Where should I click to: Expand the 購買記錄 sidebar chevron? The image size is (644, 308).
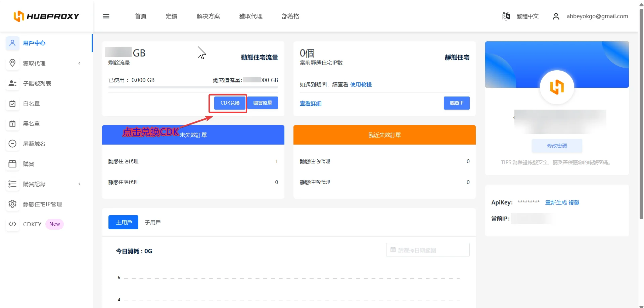79,184
